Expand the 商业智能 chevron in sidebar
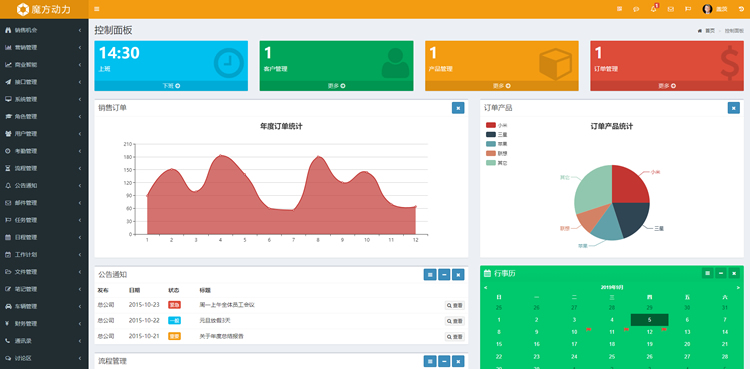 pos(79,65)
